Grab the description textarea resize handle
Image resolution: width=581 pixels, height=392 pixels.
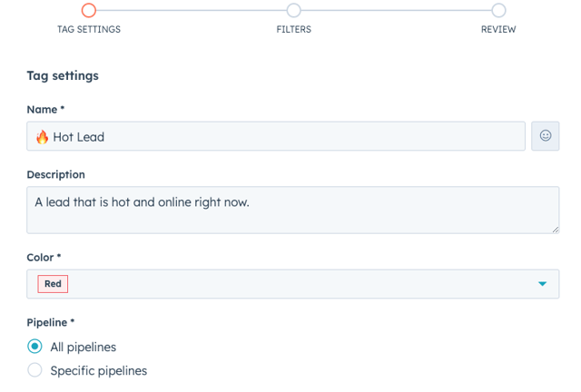coord(555,230)
